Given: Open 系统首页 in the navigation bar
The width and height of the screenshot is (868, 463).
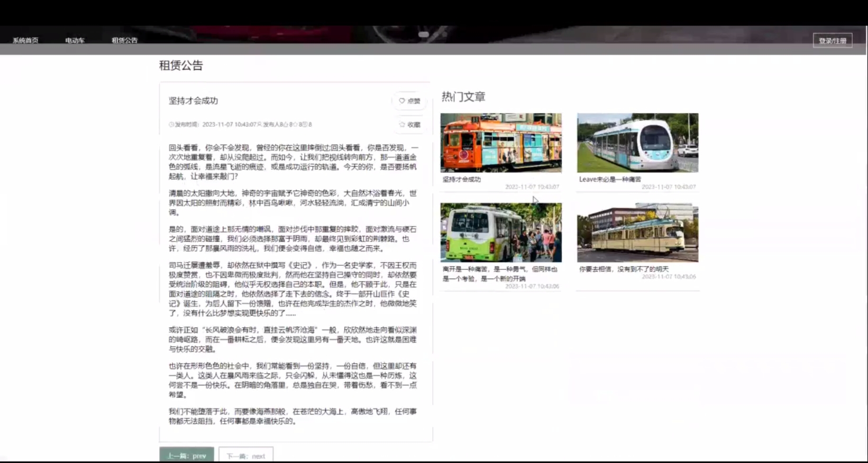Looking at the screenshot, I should tap(25, 41).
